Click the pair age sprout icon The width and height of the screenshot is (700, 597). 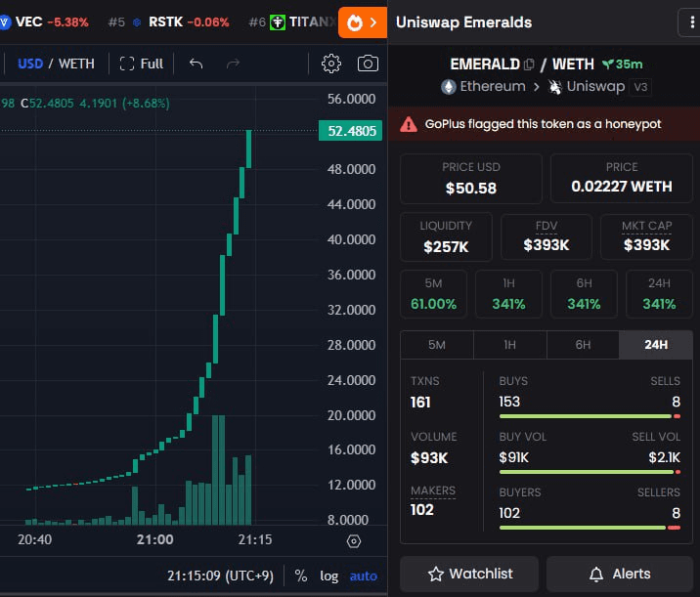coord(607,64)
